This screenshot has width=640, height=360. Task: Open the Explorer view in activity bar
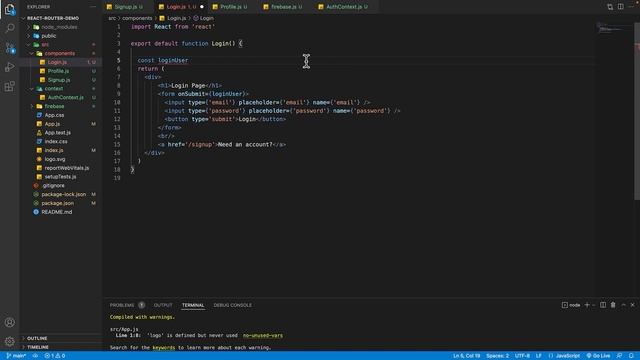[9, 9]
